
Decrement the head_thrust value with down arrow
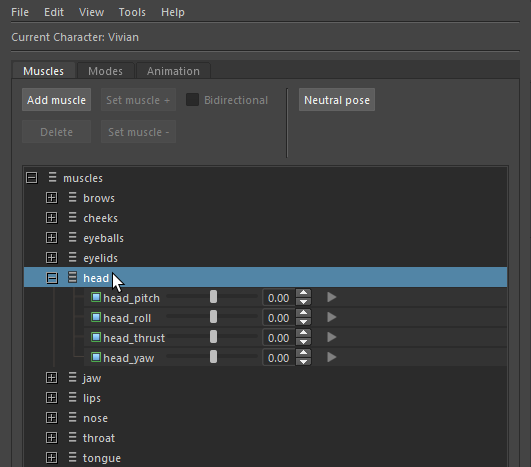tap(304, 342)
